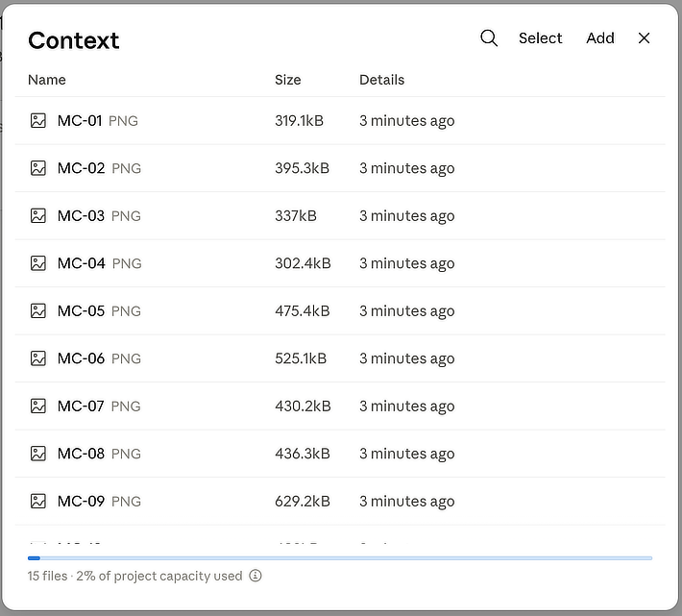The height and width of the screenshot is (616, 682).
Task: Click the image icon for MC-05
Action: [38, 310]
